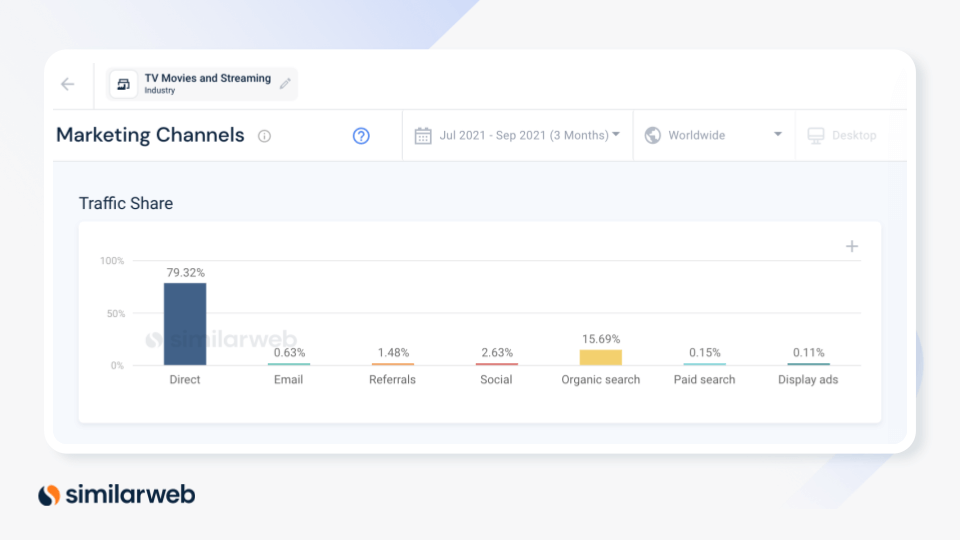This screenshot has width=960, height=540.
Task: Click the info icon next to Marketing Channels
Action: 264,136
